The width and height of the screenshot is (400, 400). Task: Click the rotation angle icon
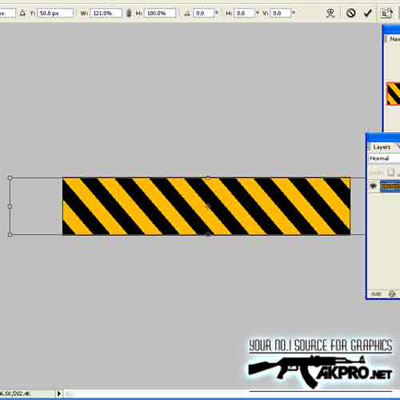(x=187, y=13)
